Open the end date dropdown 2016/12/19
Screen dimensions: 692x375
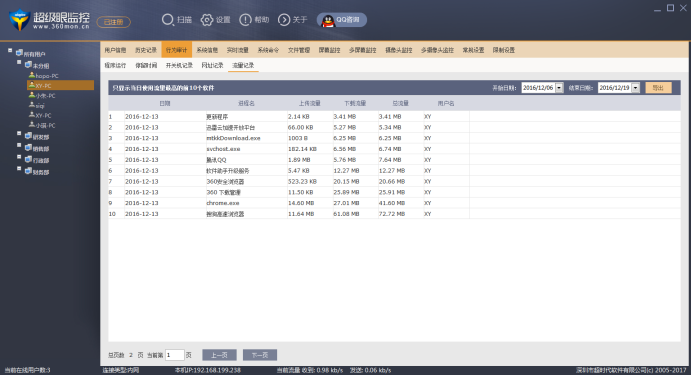pyautogui.click(x=636, y=88)
